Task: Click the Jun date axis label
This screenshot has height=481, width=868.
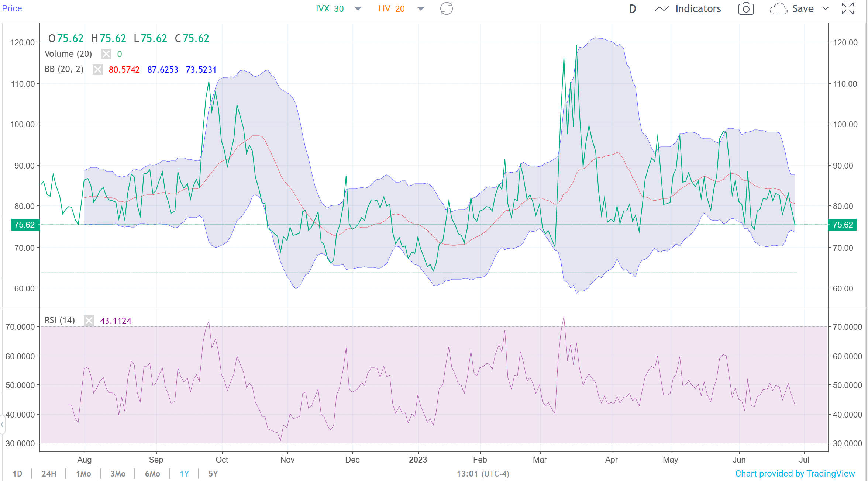Action: pos(739,460)
